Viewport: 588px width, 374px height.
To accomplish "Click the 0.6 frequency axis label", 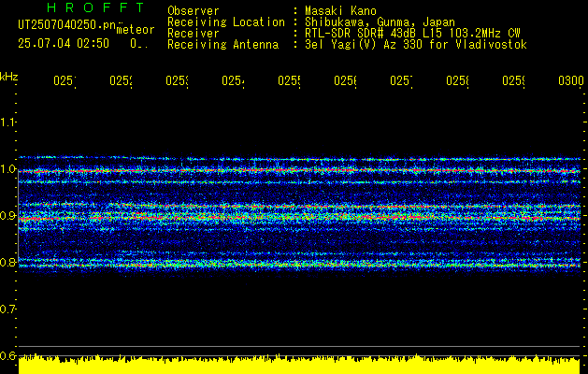I will point(7,355).
